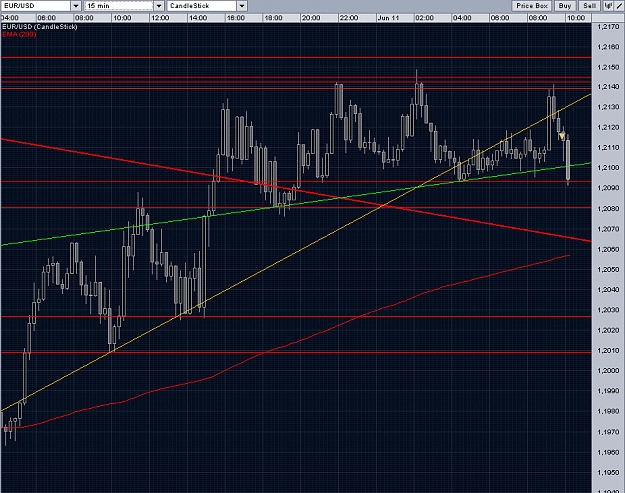Expand the CandleStick chart type dropdown arrow
The height and width of the screenshot is (493, 625).
pyautogui.click(x=242, y=6)
